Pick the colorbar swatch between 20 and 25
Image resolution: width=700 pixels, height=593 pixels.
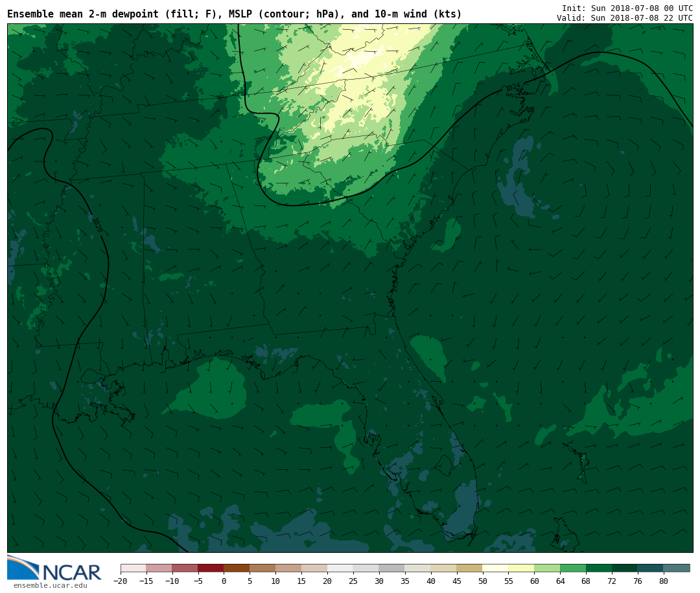coord(340,568)
